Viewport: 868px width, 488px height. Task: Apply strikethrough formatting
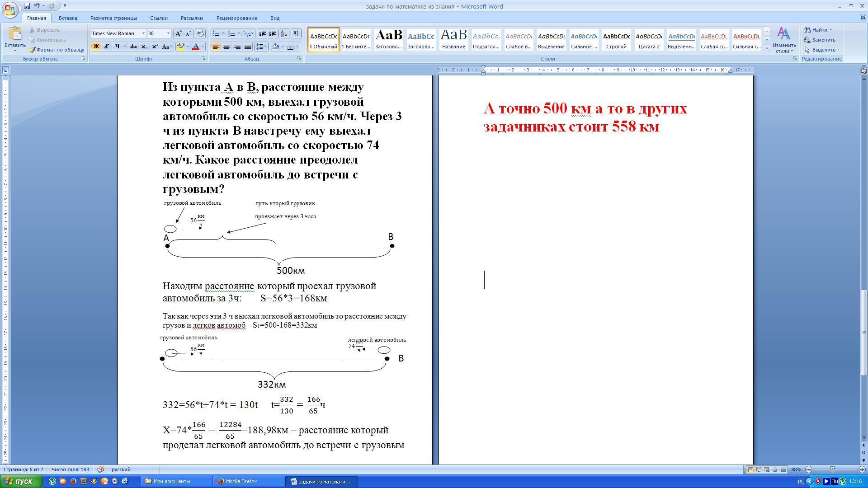pyautogui.click(x=133, y=47)
